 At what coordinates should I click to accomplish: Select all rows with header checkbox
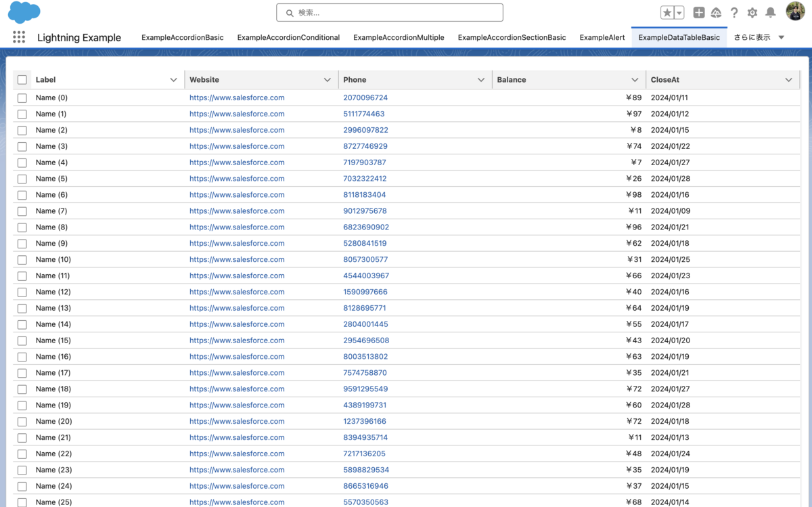(22, 79)
